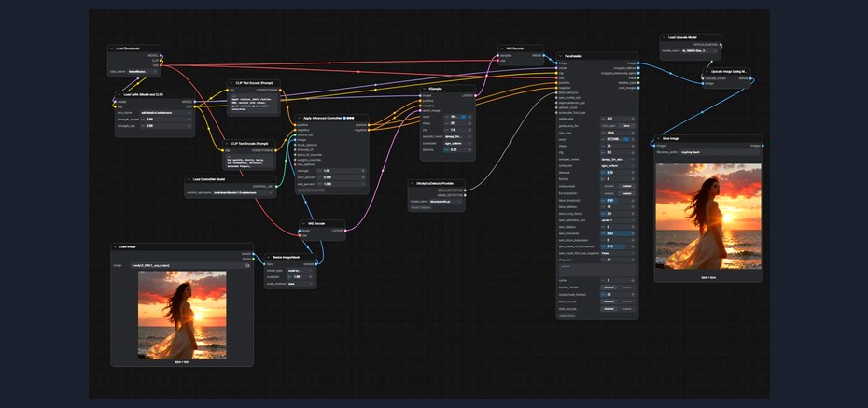Click Load Checkpoint MODEL output slot

pos(161,55)
